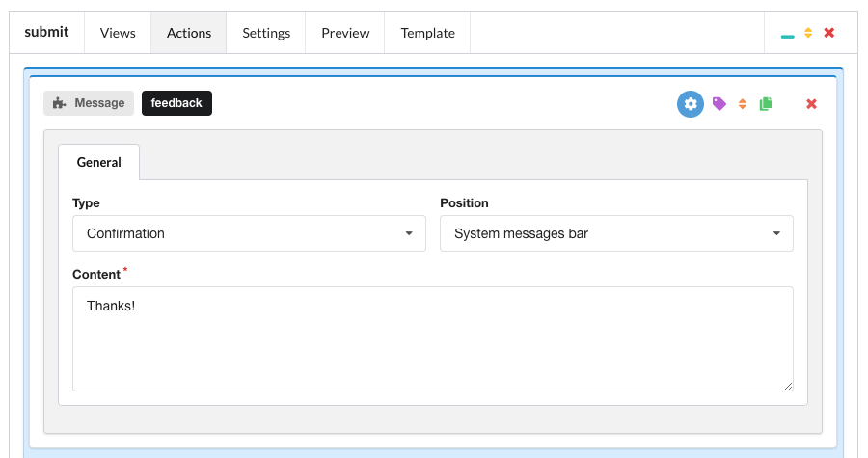This screenshot has height=458, width=868.
Task: Click the puzzle piece Message badge
Action: point(89,103)
